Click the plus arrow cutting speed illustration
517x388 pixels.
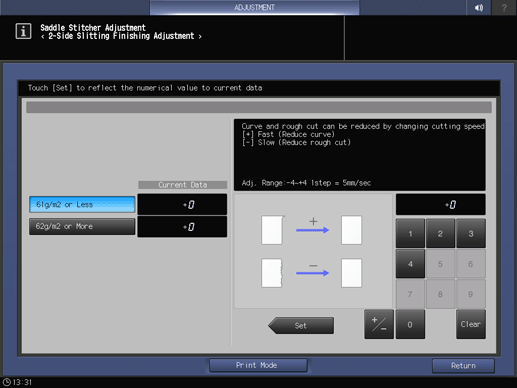point(312,230)
